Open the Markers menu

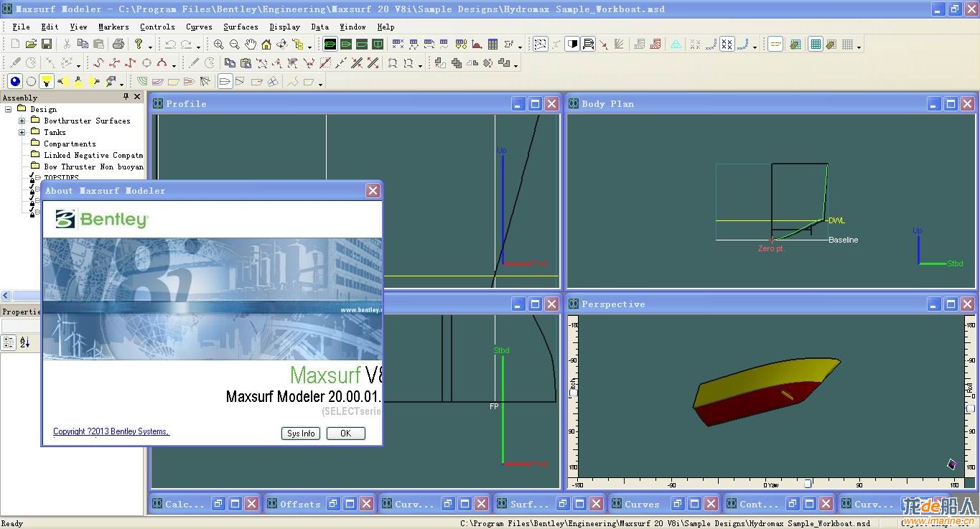[113, 27]
